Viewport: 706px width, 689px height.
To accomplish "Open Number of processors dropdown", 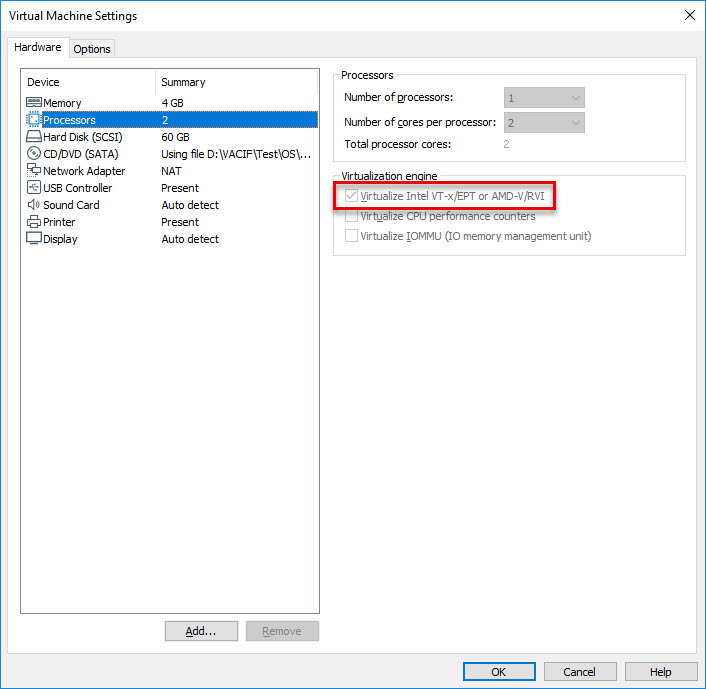I will pyautogui.click(x=544, y=98).
